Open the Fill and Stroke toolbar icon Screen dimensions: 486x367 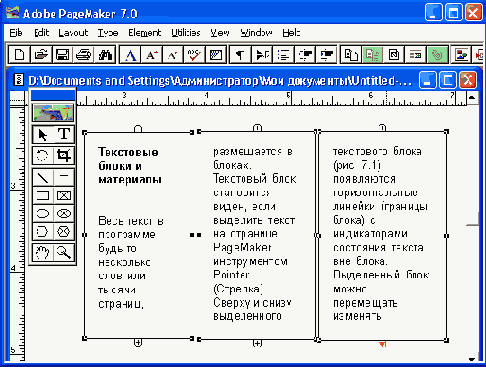[x=216, y=54]
